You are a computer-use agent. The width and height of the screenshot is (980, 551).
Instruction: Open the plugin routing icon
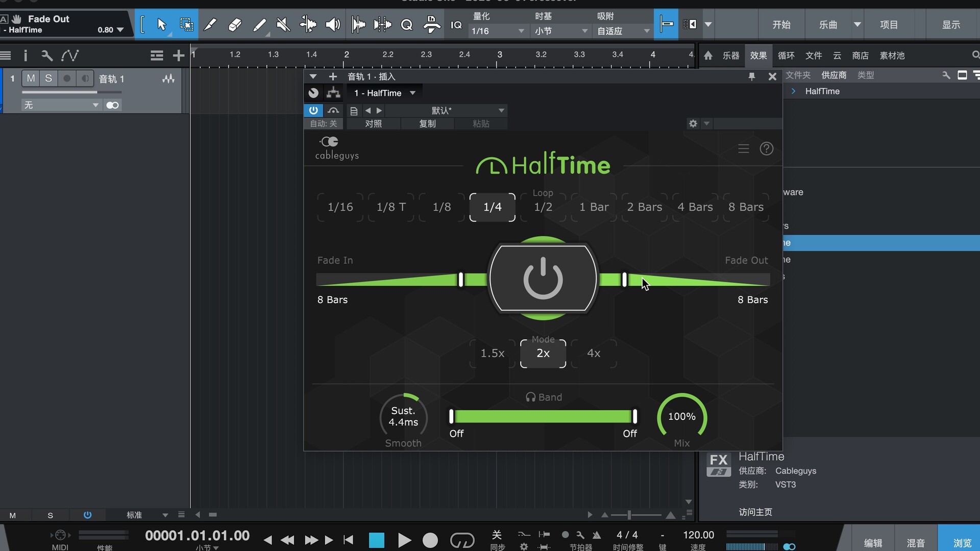(x=333, y=92)
